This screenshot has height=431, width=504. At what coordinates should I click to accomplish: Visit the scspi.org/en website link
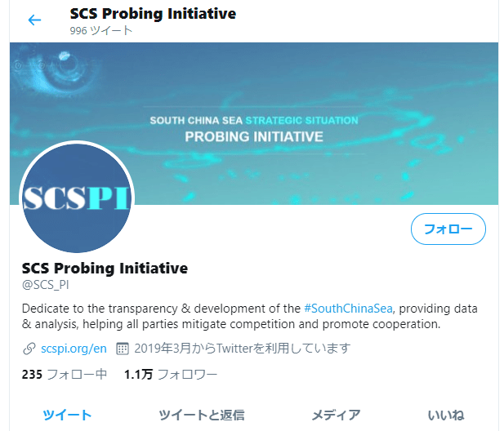pyautogui.click(x=74, y=348)
